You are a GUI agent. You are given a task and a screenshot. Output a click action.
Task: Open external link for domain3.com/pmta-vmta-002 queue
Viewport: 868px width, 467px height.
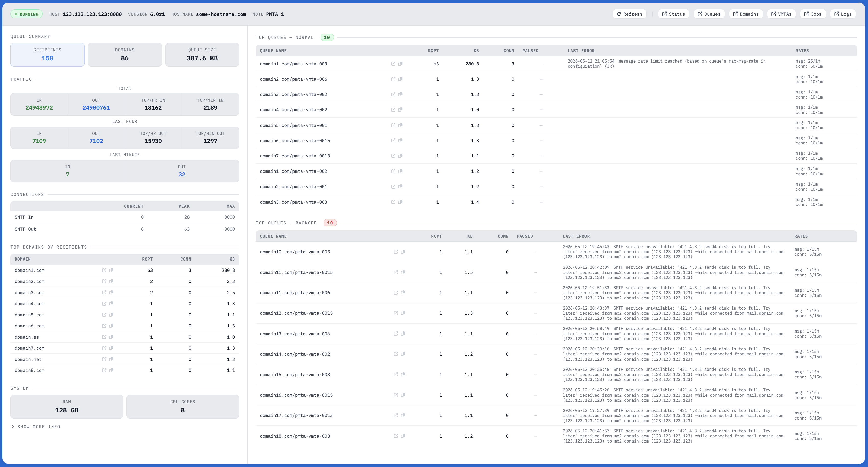(393, 94)
